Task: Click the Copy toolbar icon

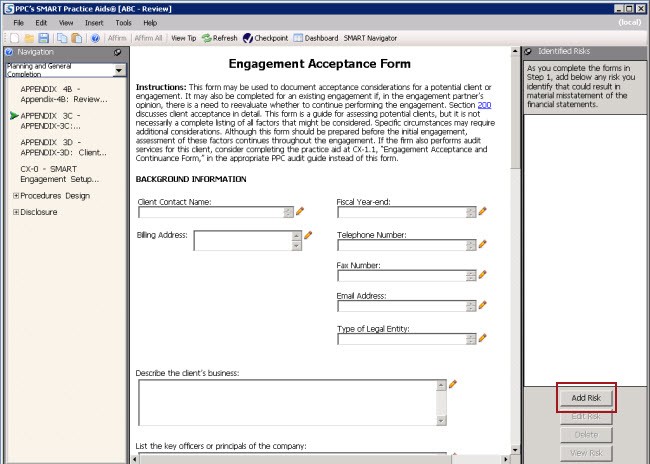Action: point(61,38)
